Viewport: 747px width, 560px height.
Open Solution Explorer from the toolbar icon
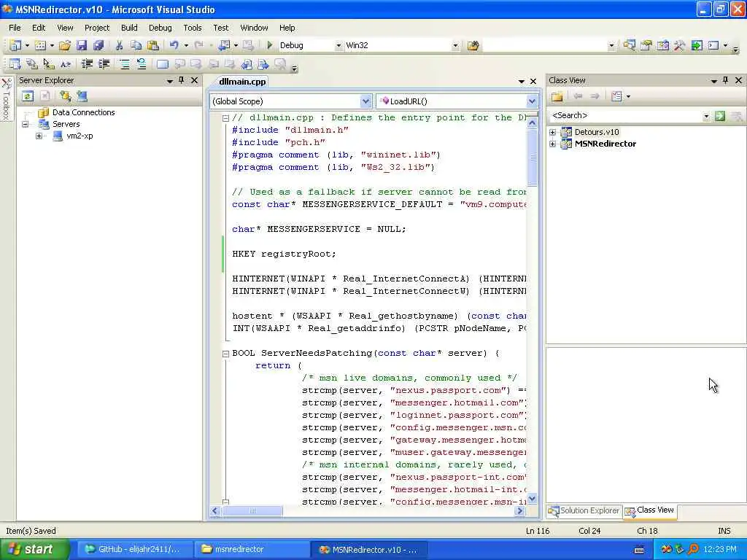coord(629,45)
